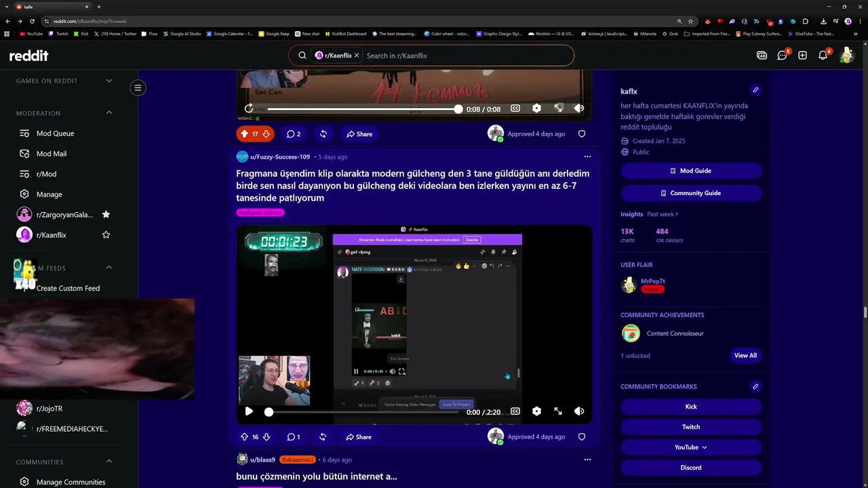Click the page vertical scrollbar thumb
Image resolution: width=868 pixels, height=488 pixels.
865,313
